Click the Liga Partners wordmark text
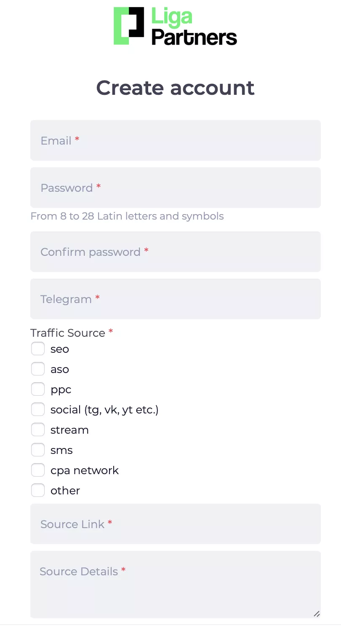The height and width of the screenshot is (644, 341). (x=194, y=27)
